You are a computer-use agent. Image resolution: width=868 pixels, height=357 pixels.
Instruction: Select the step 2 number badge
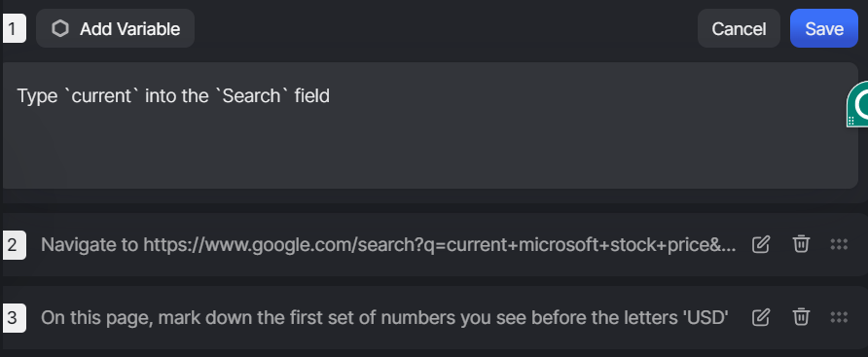click(14, 244)
